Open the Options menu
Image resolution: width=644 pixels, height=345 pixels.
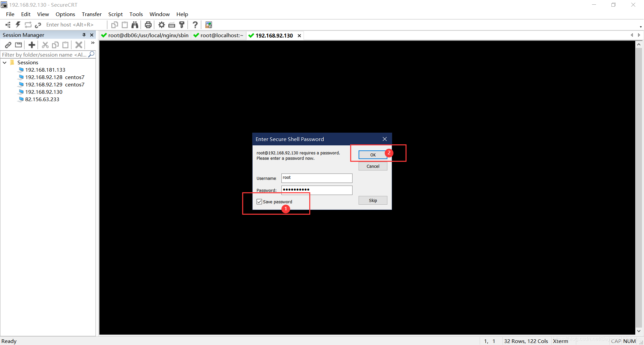click(65, 14)
